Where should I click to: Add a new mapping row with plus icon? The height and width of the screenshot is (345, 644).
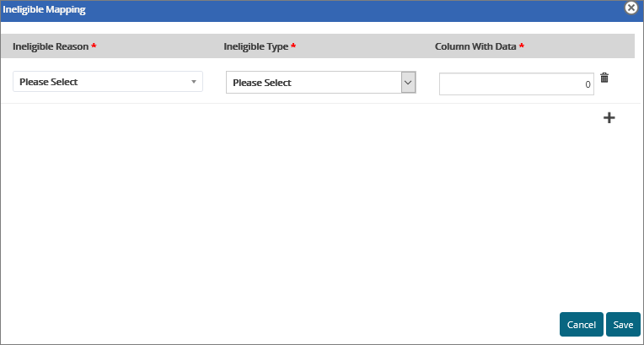[x=609, y=117]
